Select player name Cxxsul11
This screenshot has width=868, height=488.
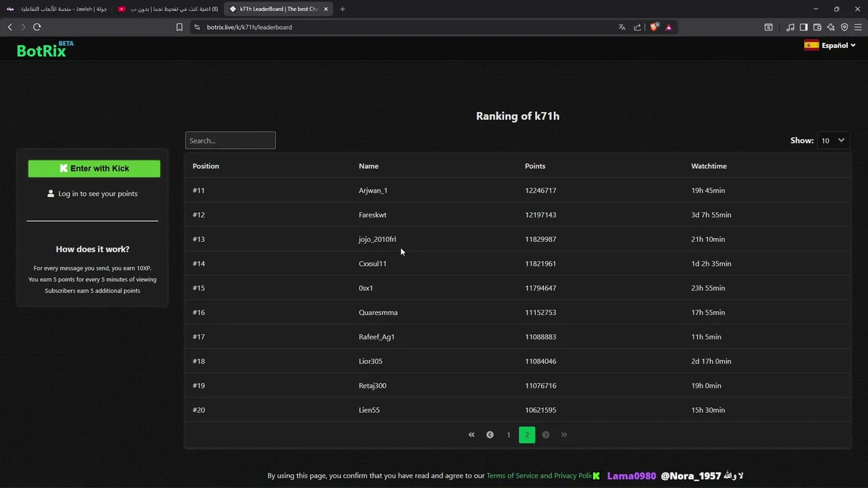click(x=372, y=264)
